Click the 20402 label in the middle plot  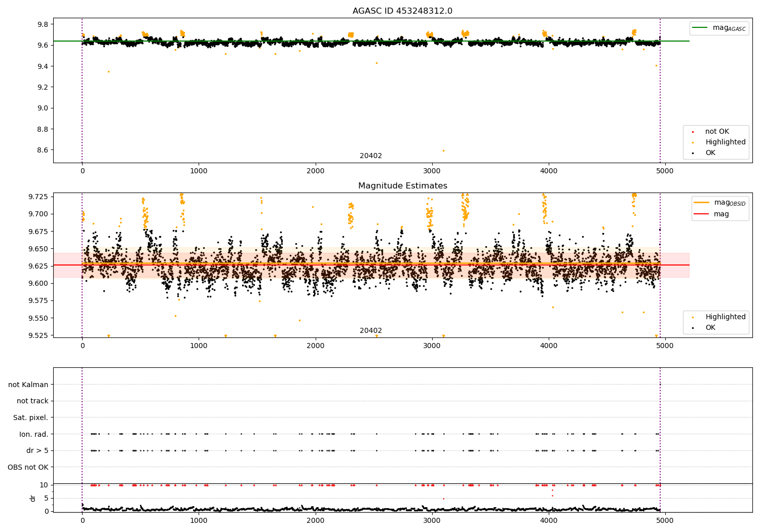pos(371,331)
